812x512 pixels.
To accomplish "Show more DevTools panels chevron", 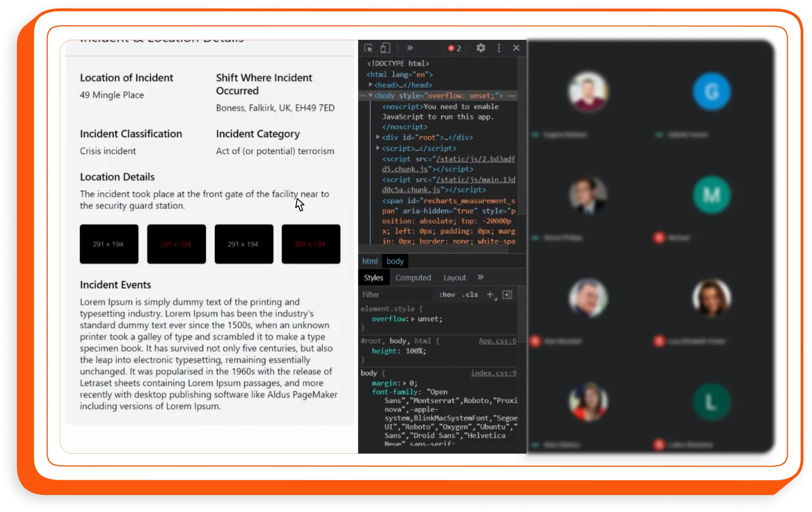I will coord(410,48).
